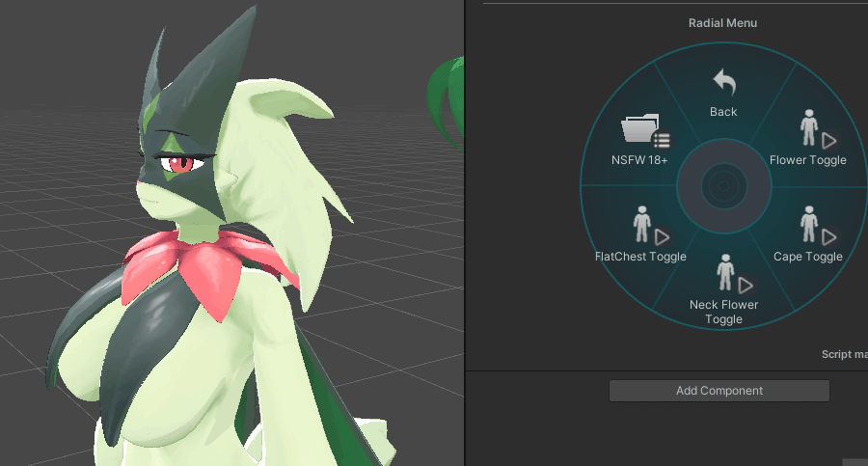This screenshot has height=466, width=868.
Task: Select the Flower Toggle label
Action: 807,160
